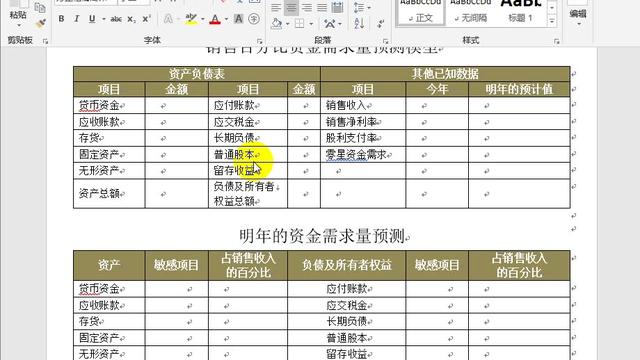Viewport: 640px width, 360px height.
Task: Apply the 正文 style
Action: tap(420, 12)
